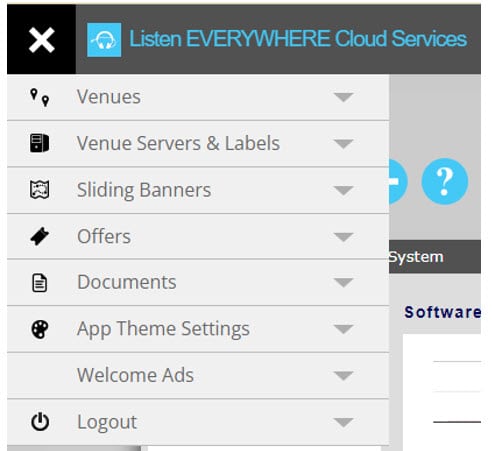Expand the Documents dropdown arrow
Viewport: 492px width, 451px height.
click(x=343, y=283)
